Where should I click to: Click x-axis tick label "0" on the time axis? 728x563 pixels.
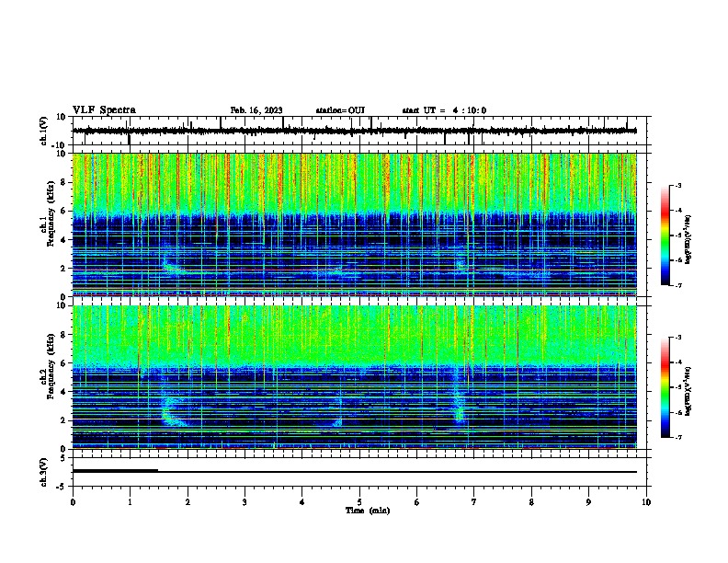(x=73, y=502)
